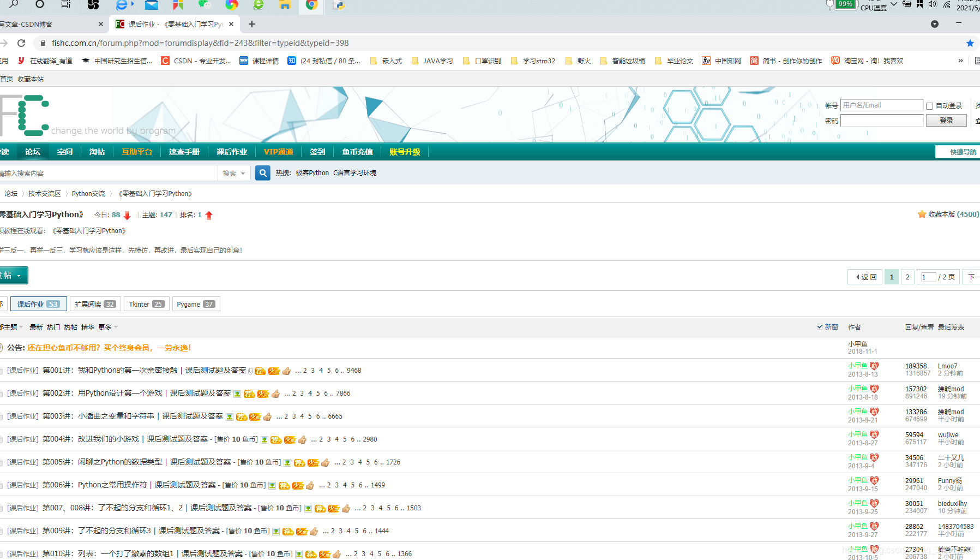Viewport: 980px width, 560px height.
Task: Open Chrome reading list panel icon
Action: pos(977,61)
